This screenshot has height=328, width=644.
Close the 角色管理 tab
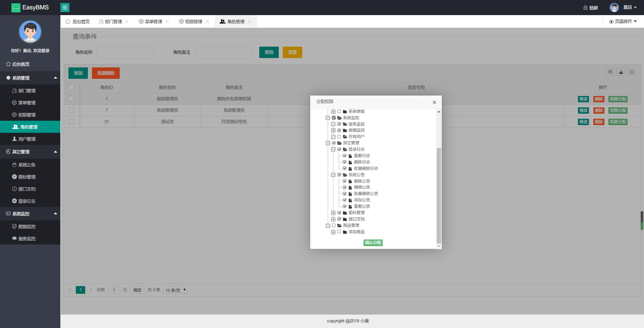pyautogui.click(x=249, y=21)
